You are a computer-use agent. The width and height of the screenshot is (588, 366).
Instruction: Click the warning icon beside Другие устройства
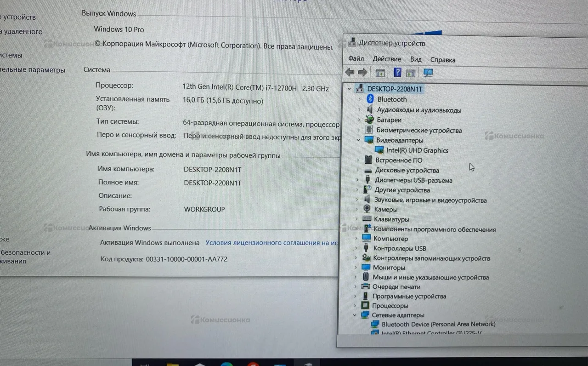click(367, 189)
